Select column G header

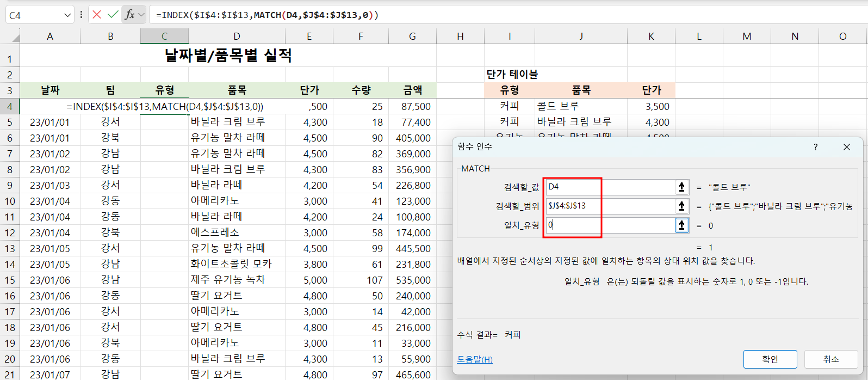coord(412,36)
